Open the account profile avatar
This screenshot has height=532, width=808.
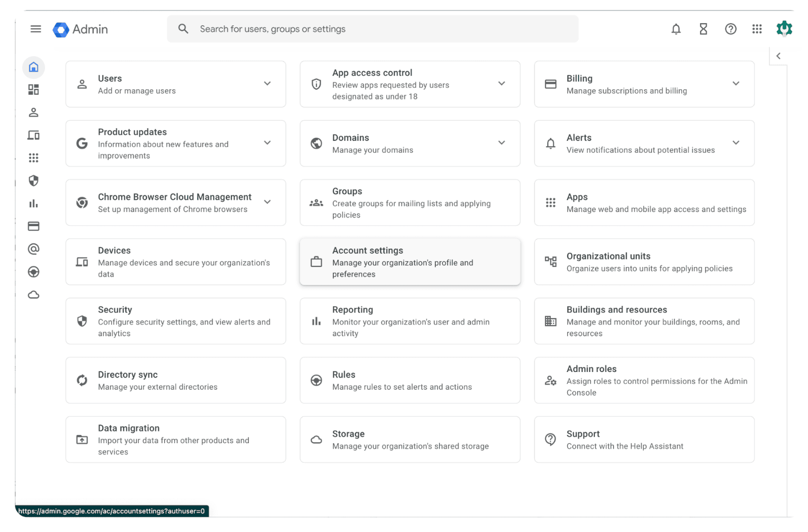coord(784,29)
